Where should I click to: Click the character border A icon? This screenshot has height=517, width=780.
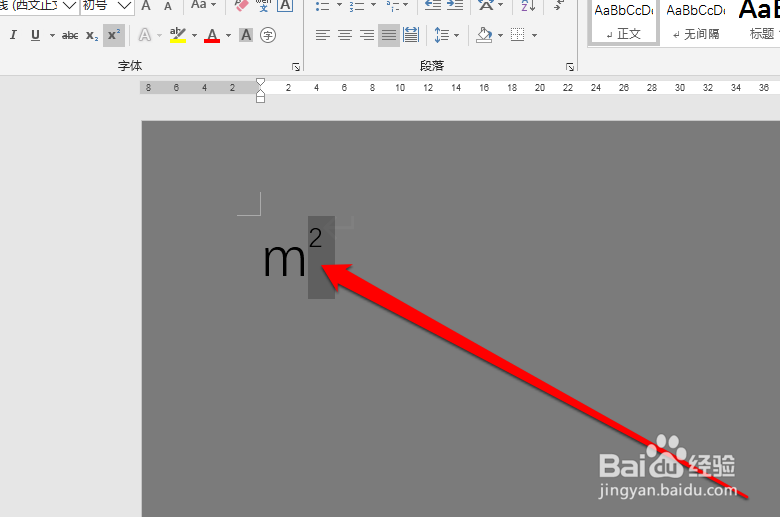coord(285,5)
